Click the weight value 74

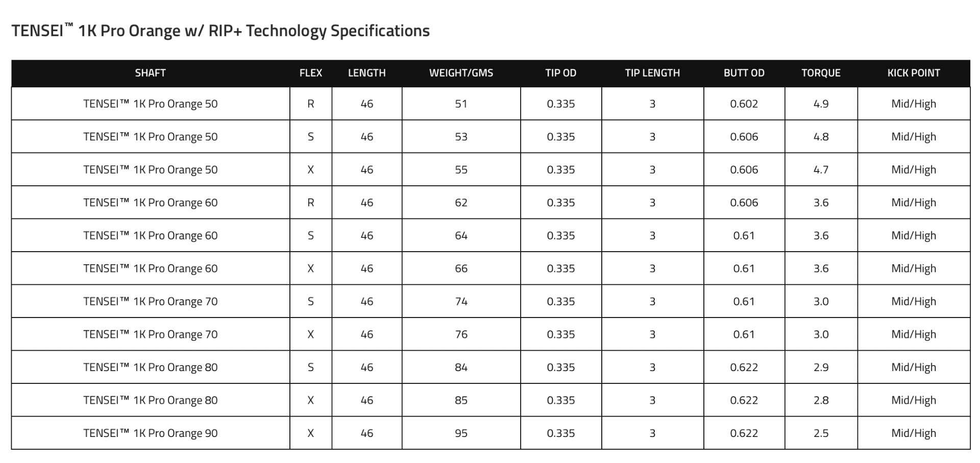tap(461, 301)
